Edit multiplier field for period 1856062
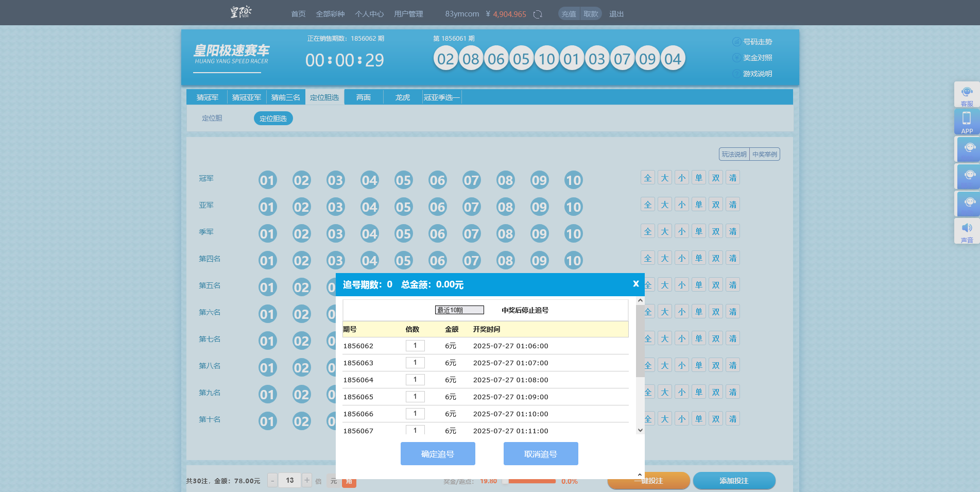 (x=415, y=346)
